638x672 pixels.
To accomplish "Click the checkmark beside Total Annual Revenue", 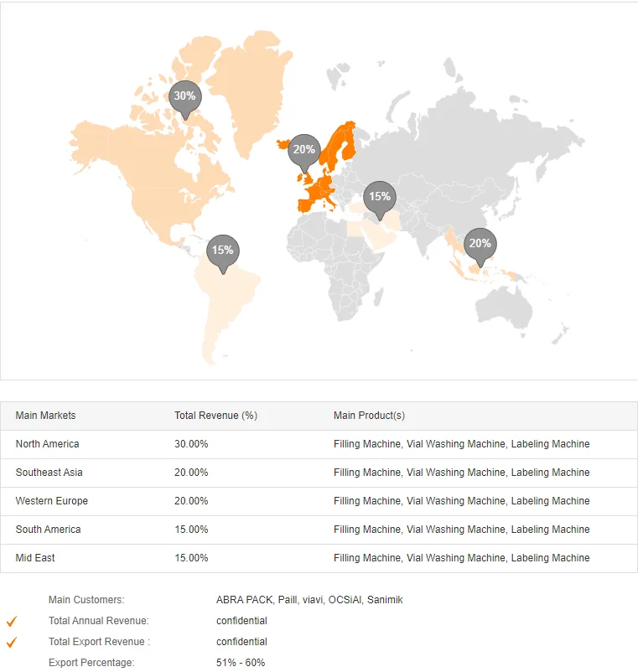I will [12, 622].
